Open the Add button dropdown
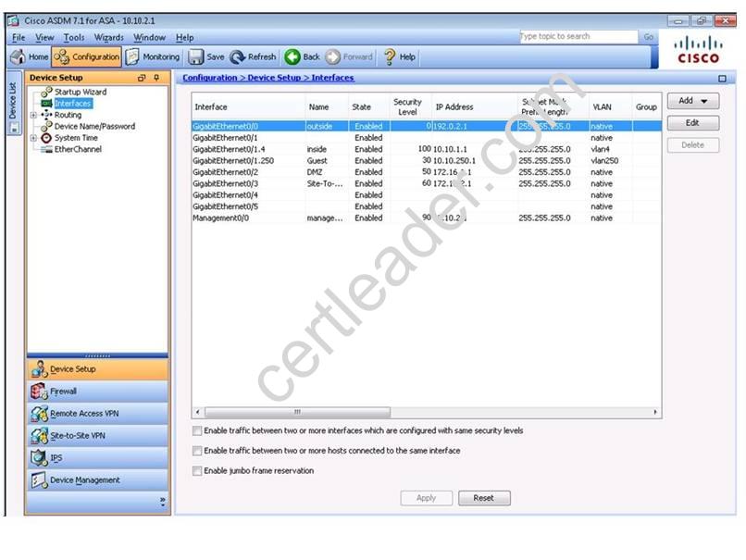Image resolution: width=746 pixels, height=560 pixels. point(692,101)
